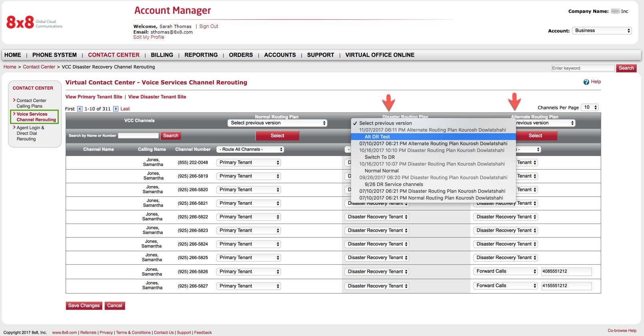Click the Cancel button
Screen dimensions: 644x336
115,306
